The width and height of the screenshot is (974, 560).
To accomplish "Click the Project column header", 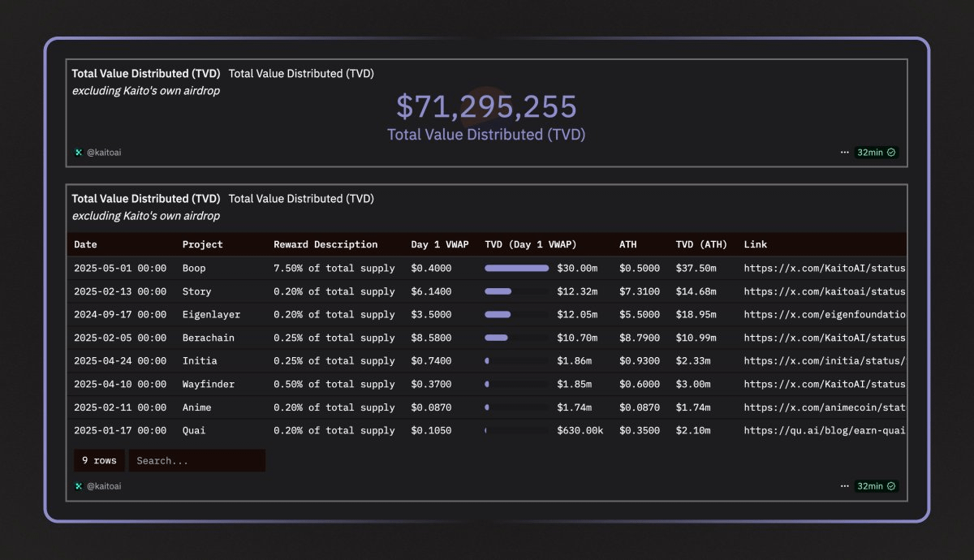I will (x=202, y=244).
